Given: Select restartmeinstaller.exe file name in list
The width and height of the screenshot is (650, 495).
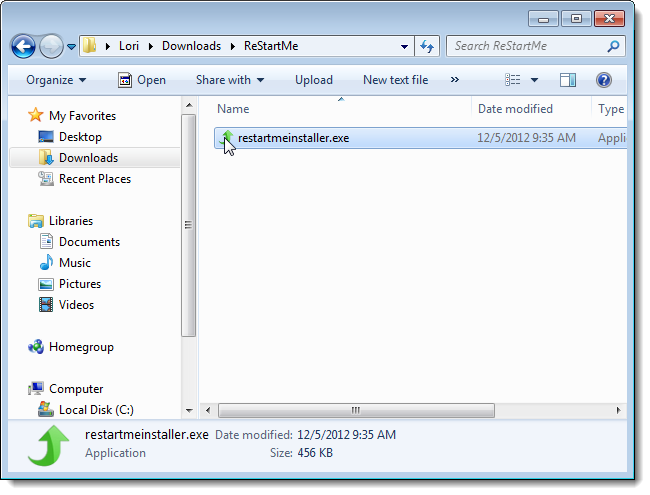Looking at the screenshot, I should pyautogui.click(x=293, y=138).
